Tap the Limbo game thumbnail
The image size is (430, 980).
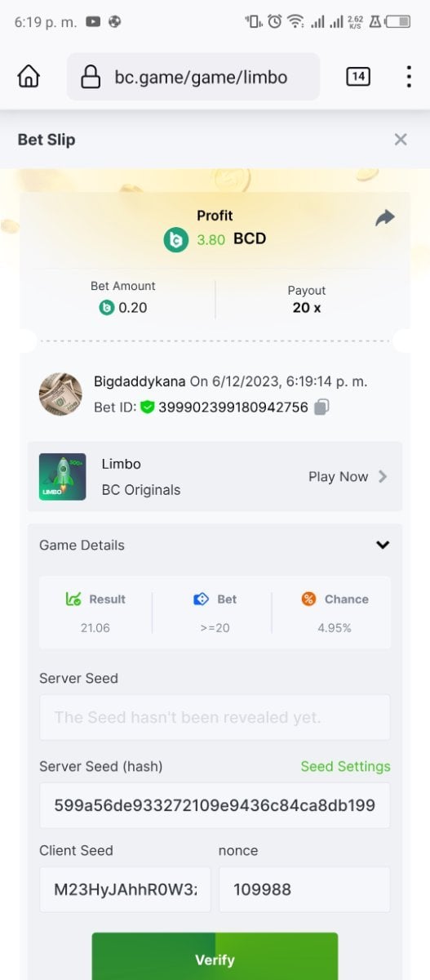pyautogui.click(x=63, y=477)
